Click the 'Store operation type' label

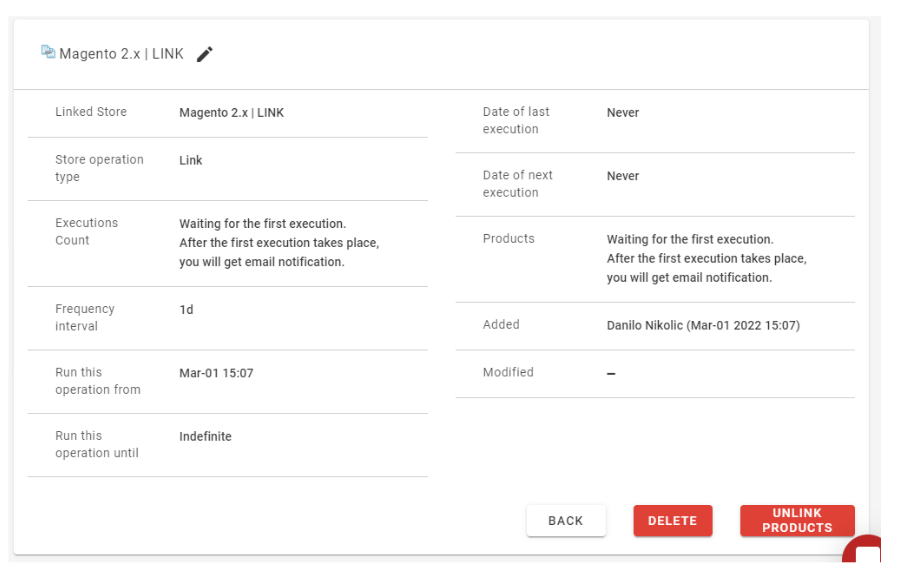point(99,168)
